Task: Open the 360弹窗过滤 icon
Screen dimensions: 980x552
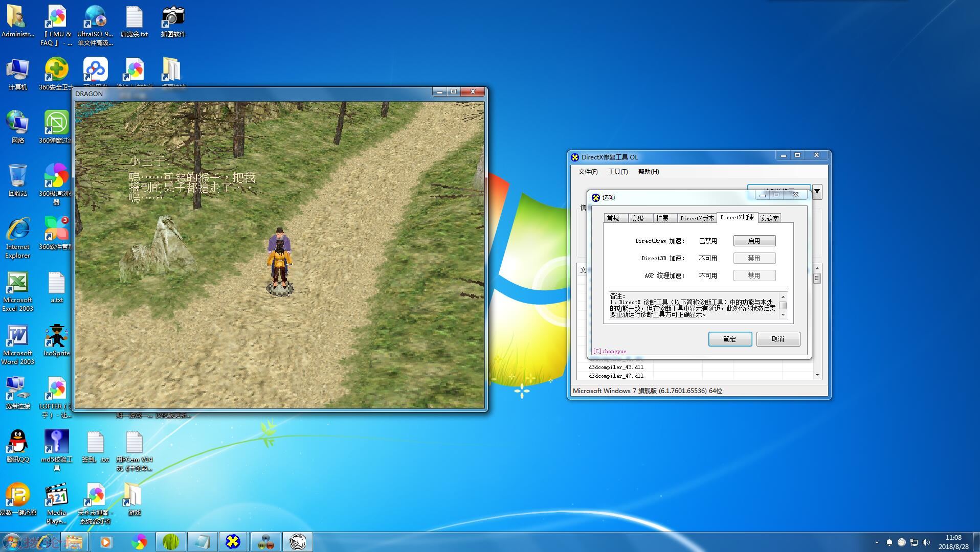Action: tap(56, 127)
